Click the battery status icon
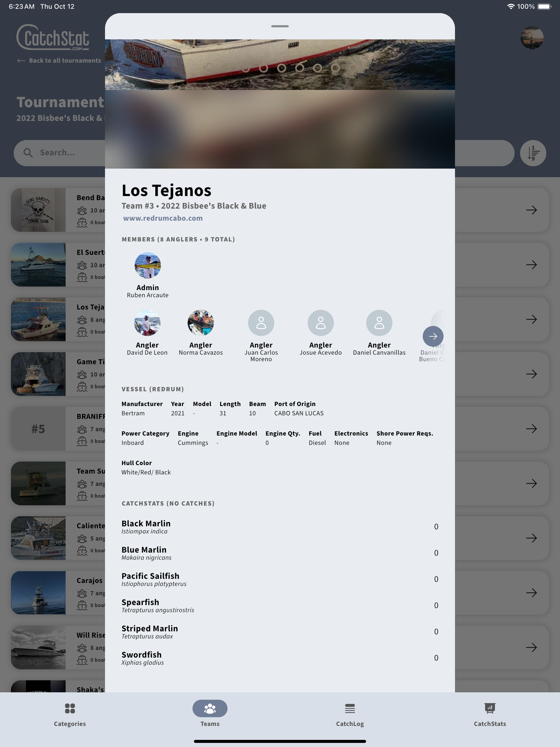The height and width of the screenshot is (747, 560). (544, 6)
